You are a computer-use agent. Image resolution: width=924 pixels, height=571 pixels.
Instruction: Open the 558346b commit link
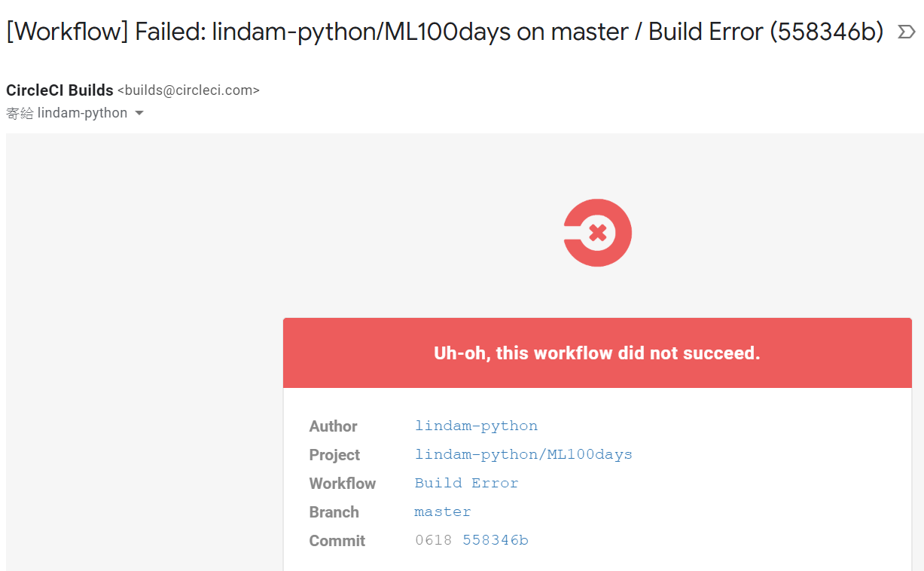point(496,540)
